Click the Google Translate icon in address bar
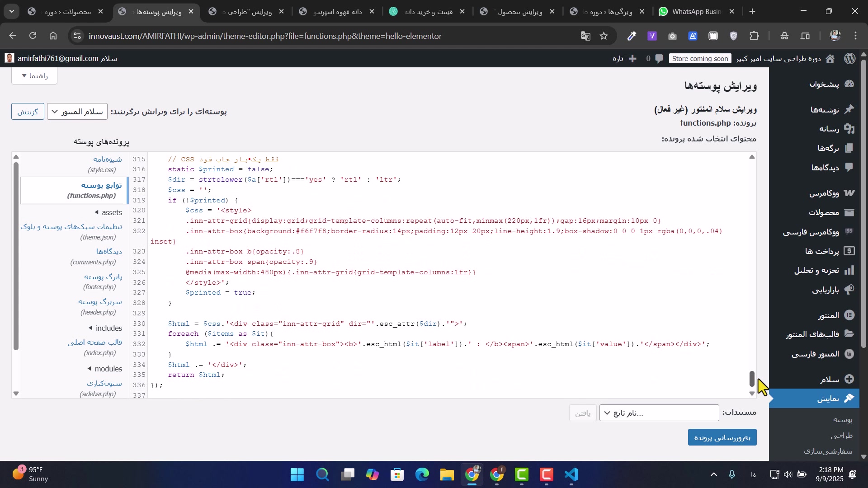The image size is (868, 488). coord(585,36)
